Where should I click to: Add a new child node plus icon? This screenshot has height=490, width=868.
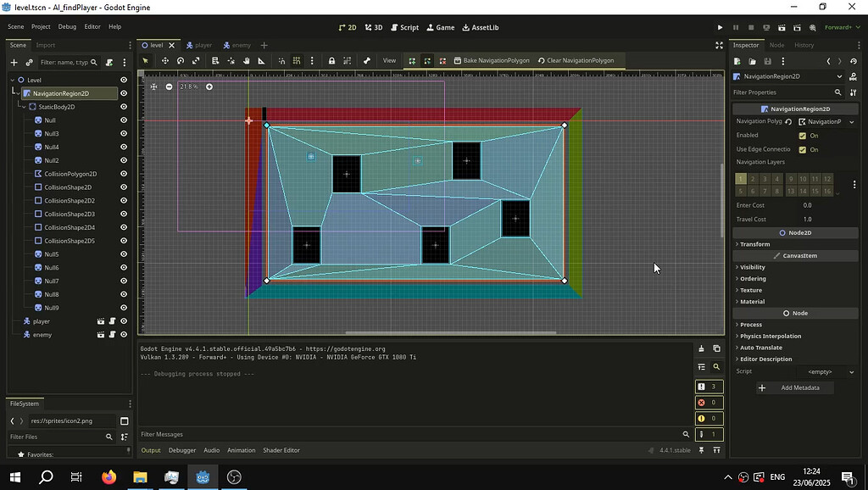[x=14, y=63]
